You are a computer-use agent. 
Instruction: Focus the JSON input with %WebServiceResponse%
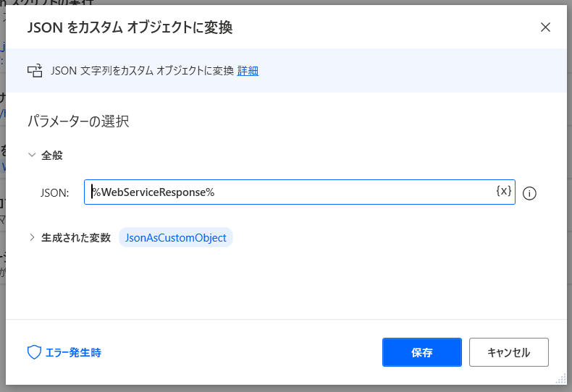click(x=300, y=192)
